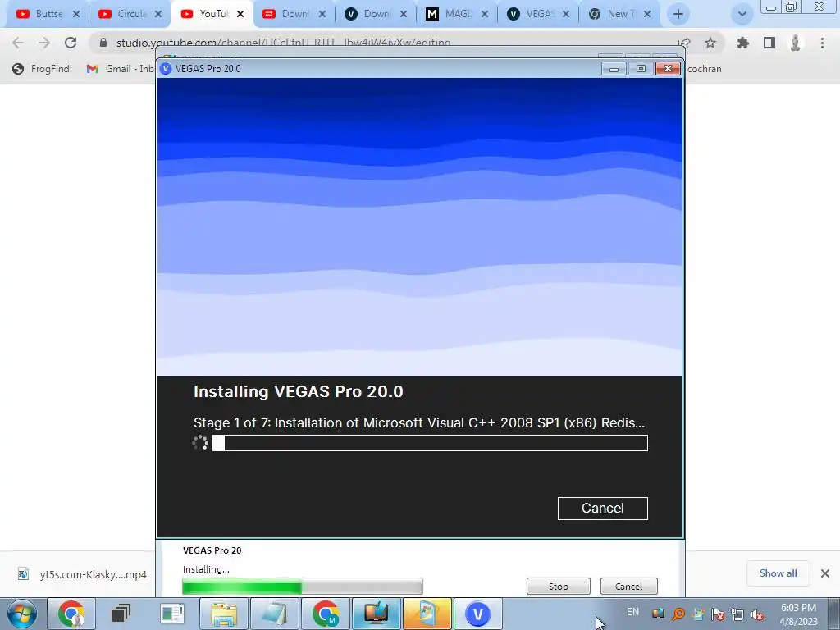Open Chrome extensions puzzle icon
This screenshot has width=840, height=630.
coord(742,43)
